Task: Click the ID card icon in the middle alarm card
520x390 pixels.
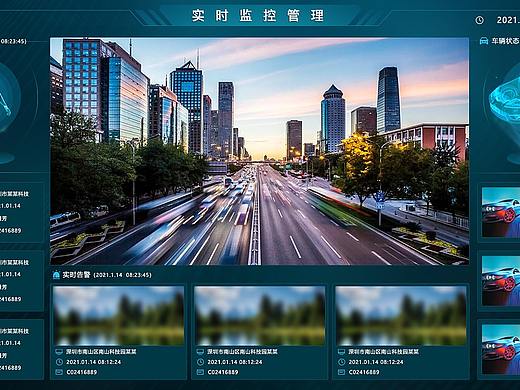Action: (200, 372)
